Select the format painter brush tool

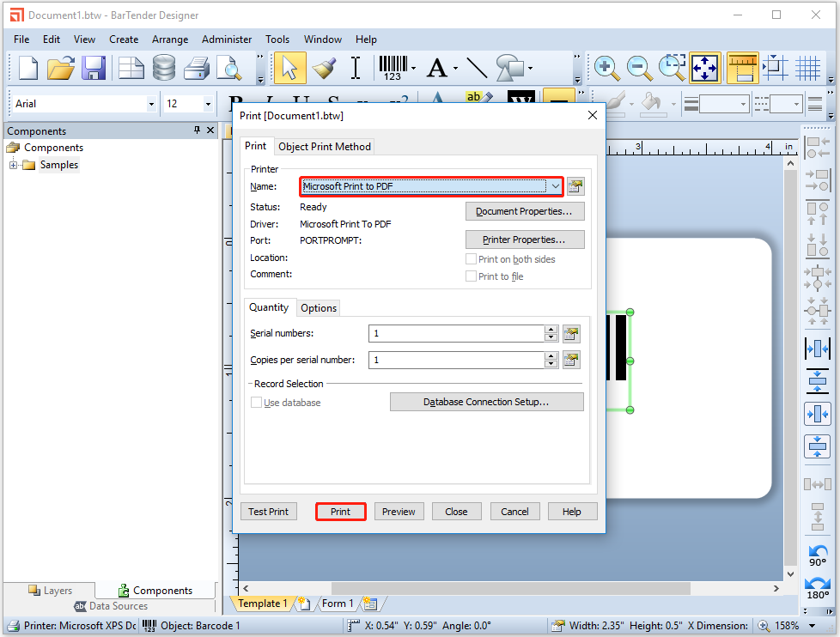pos(324,68)
